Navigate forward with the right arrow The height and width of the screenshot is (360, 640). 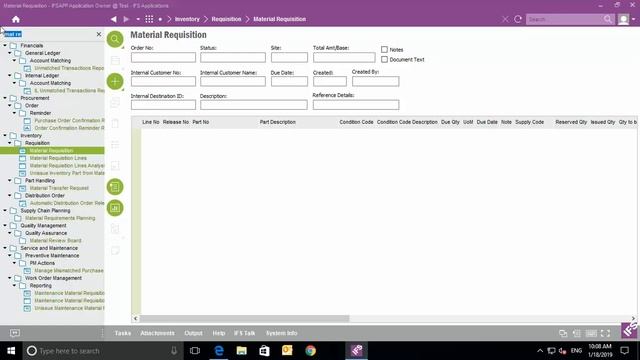(126, 19)
